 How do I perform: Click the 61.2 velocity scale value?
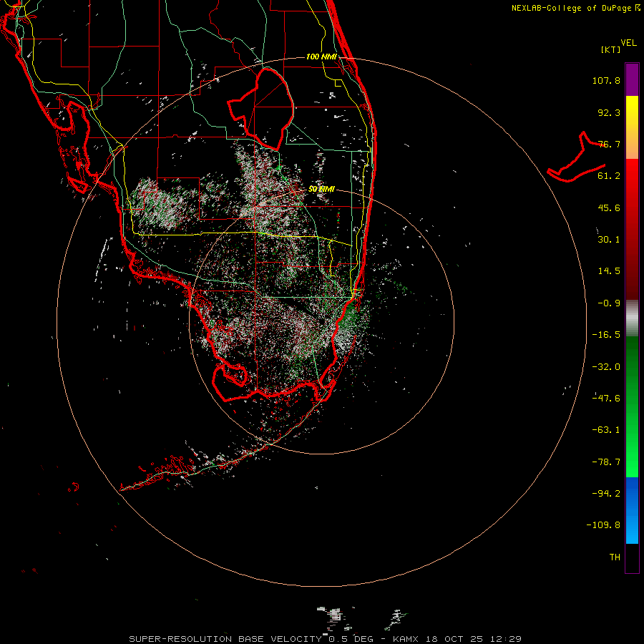click(609, 176)
